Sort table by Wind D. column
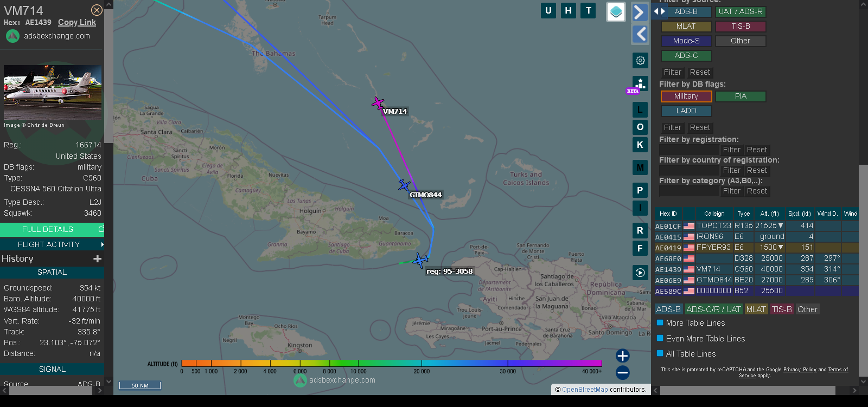 (x=828, y=214)
